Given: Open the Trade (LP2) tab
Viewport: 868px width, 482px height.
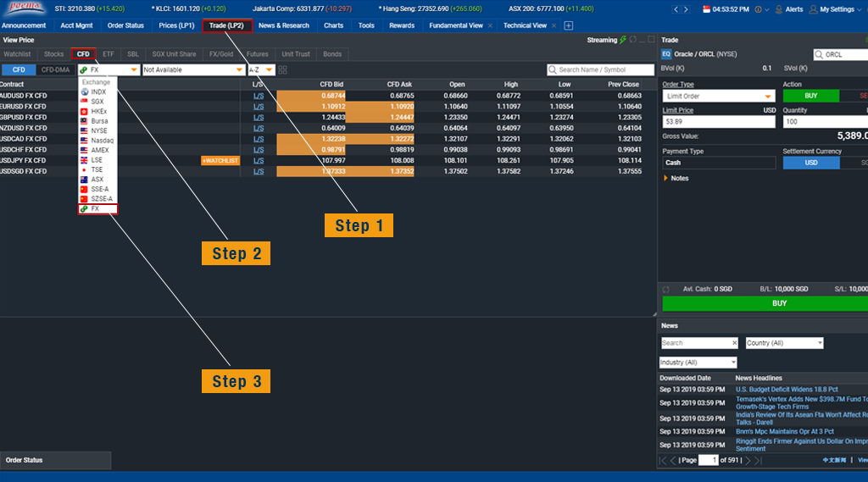Looking at the screenshot, I should 226,25.
